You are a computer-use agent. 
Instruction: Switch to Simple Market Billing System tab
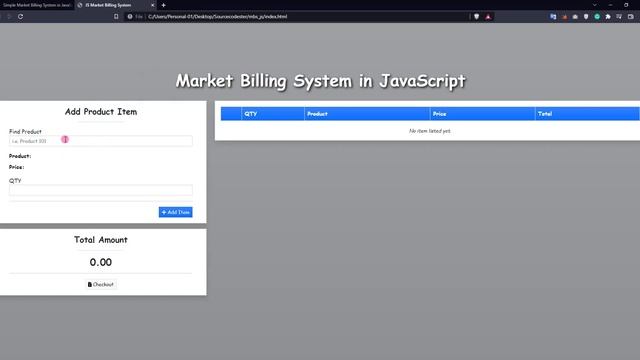pos(37,5)
